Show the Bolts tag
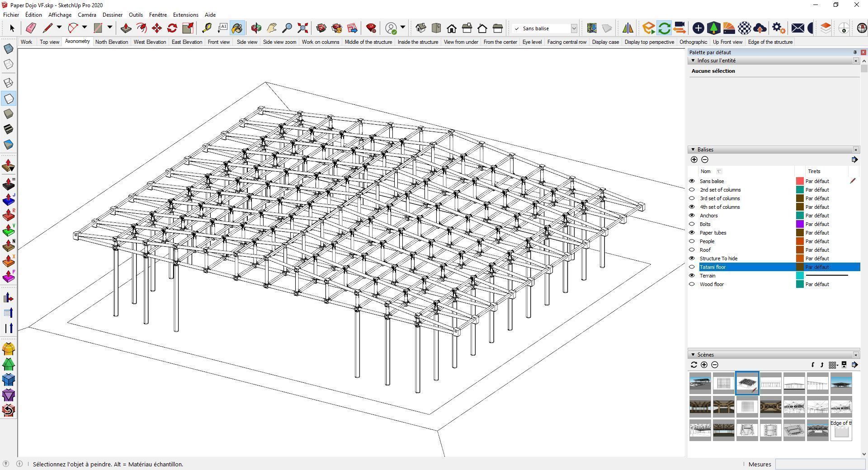 point(692,224)
